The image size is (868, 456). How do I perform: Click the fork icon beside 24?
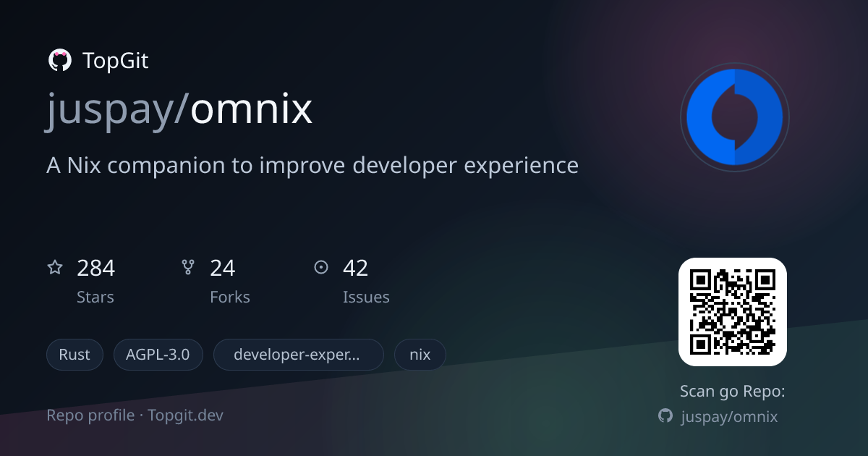(x=188, y=268)
